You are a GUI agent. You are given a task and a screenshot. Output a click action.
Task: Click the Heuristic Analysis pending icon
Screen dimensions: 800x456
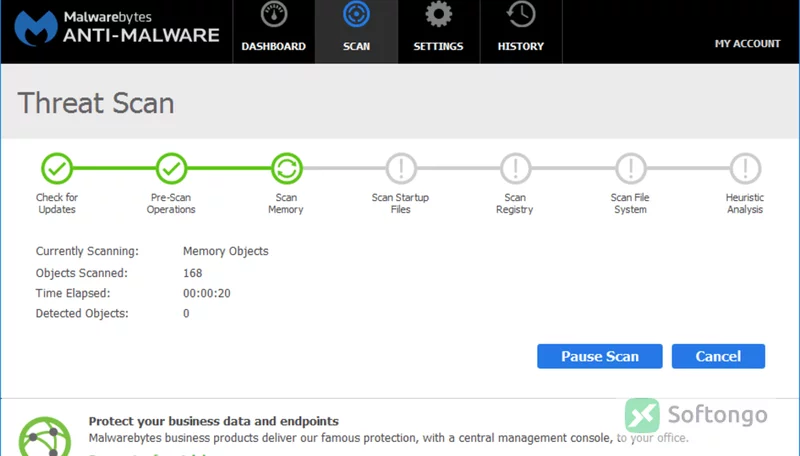(745, 168)
